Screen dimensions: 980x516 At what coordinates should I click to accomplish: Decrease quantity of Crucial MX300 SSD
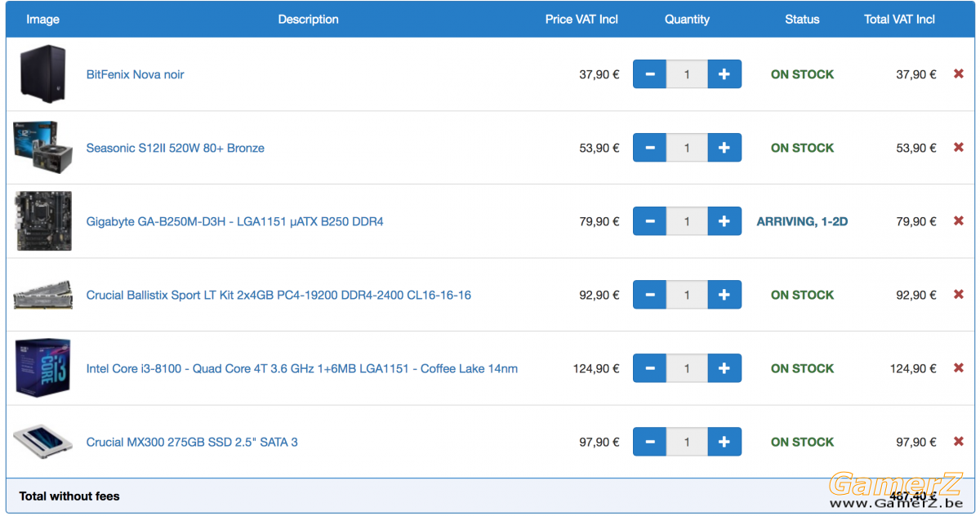click(650, 442)
